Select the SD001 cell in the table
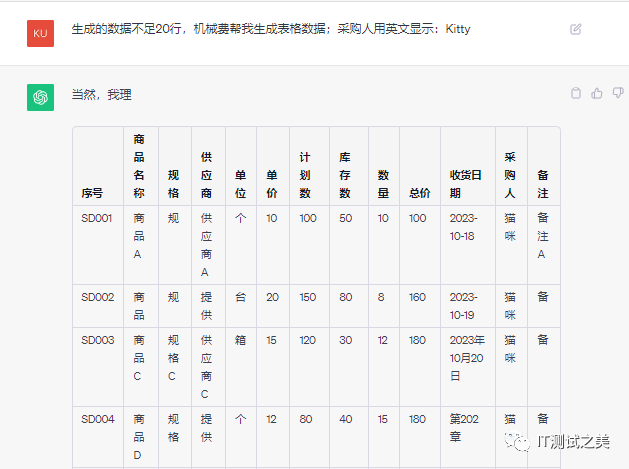Screen dimensions: 629x469 (97, 218)
